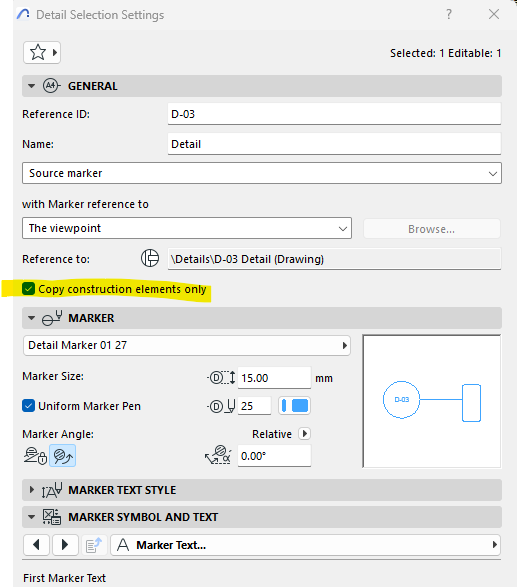Viewport: 517px width, 587px height.
Task: Click the marker size icon
Action: tap(222, 377)
